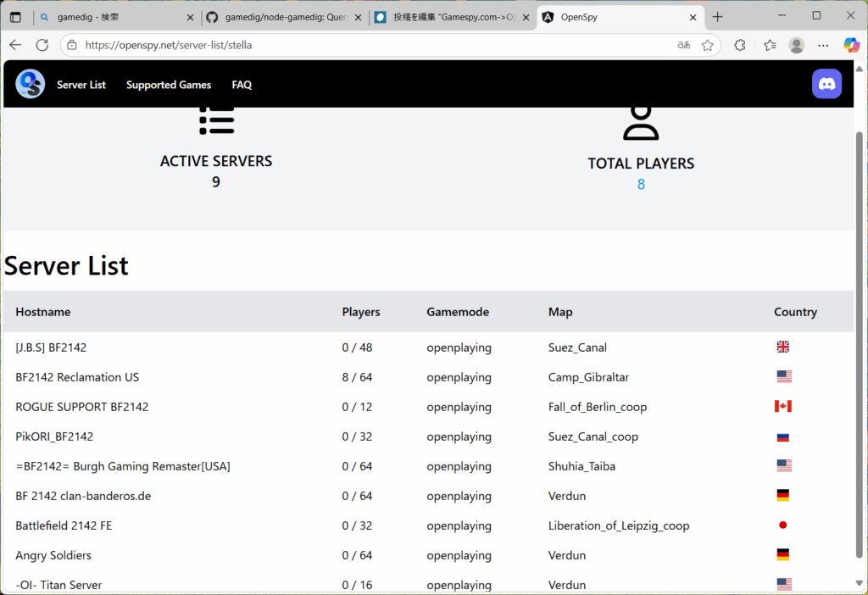Click the scrollbar down arrow
The image size is (868, 595).
tap(860, 583)
